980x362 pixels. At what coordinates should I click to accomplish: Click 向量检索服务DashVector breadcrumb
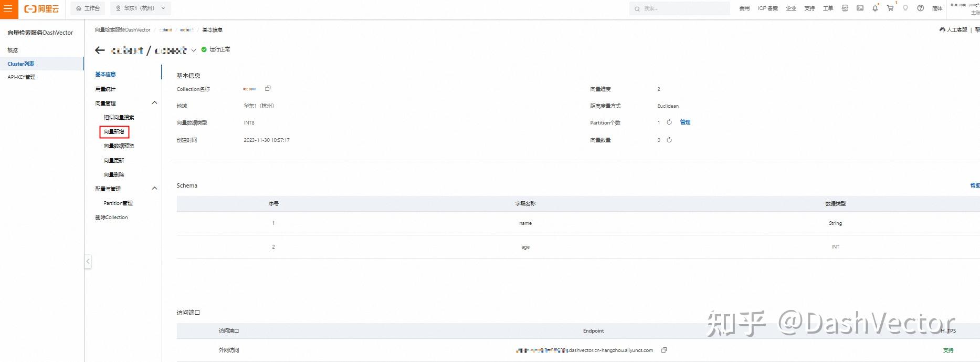[122, 30]
